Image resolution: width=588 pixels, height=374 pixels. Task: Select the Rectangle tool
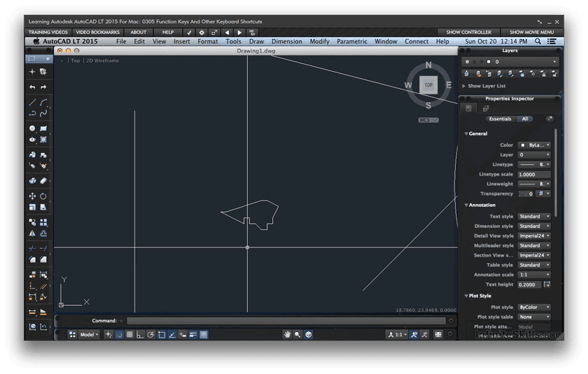pyautogui.click(x=43, y=129)
